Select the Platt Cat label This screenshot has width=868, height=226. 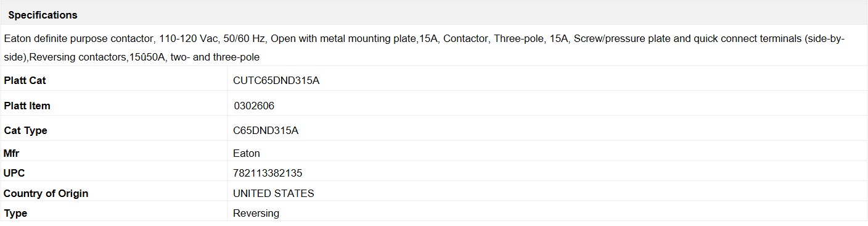coord(25,81)
